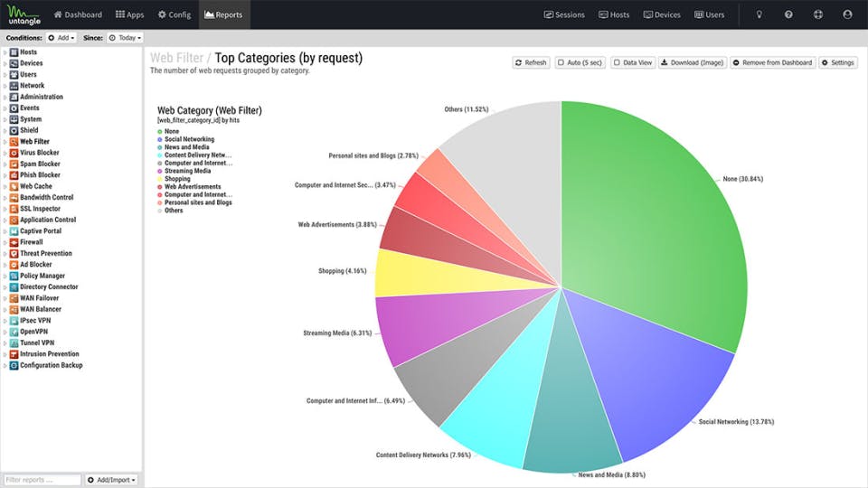
Task: Select the Firewall icon in the sidebar
Action: (x=14, y=242)
